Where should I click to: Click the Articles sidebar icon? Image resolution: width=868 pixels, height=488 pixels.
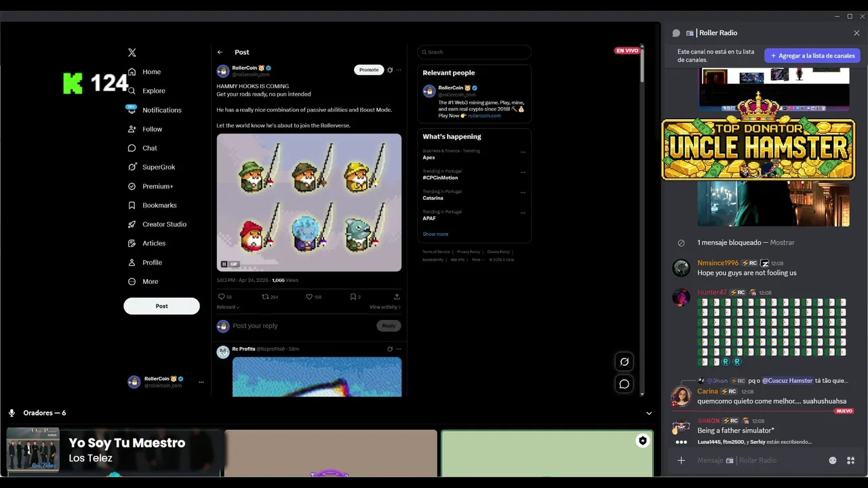(x=132, y=243)
